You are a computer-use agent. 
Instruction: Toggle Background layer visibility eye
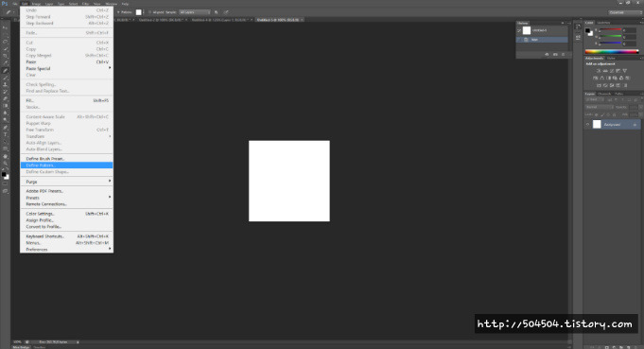point(587,125)
